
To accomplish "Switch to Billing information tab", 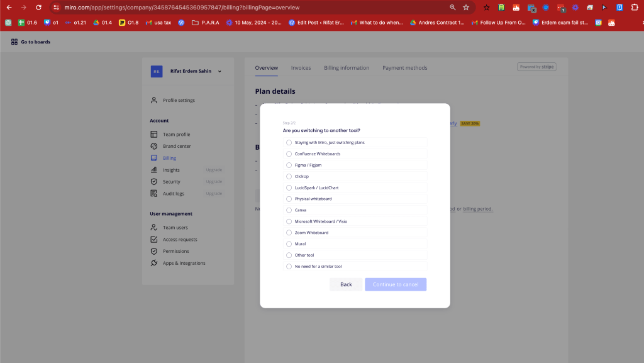I will coord(347,68).
